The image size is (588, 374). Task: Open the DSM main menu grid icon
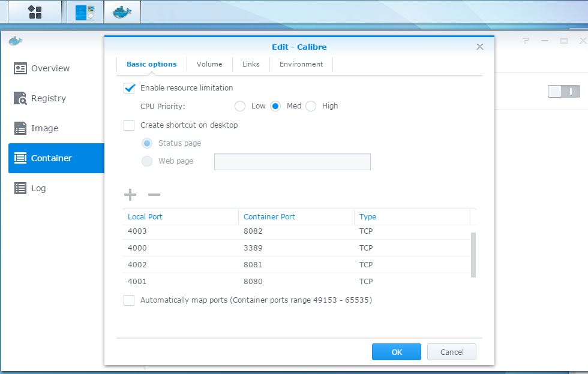tap(35, 12)
